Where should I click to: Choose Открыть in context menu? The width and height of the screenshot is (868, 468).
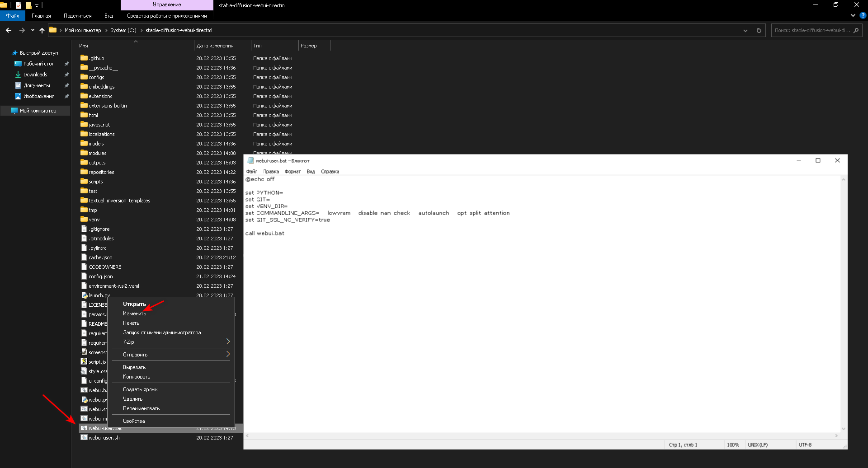(171, 304)
